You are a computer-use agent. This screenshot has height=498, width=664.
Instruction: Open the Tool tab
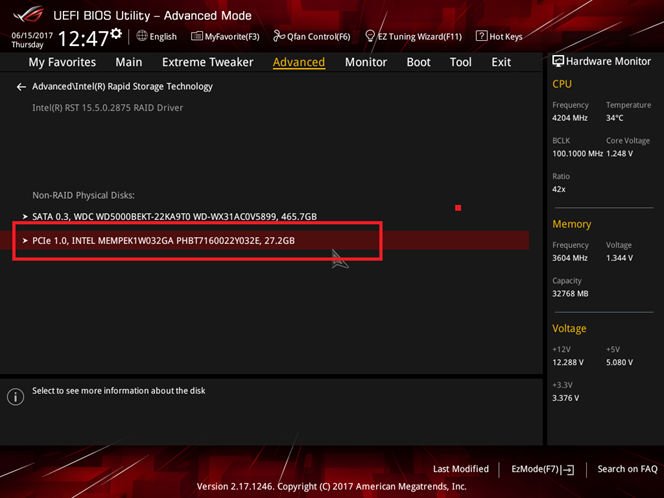[x=461, y=62]
